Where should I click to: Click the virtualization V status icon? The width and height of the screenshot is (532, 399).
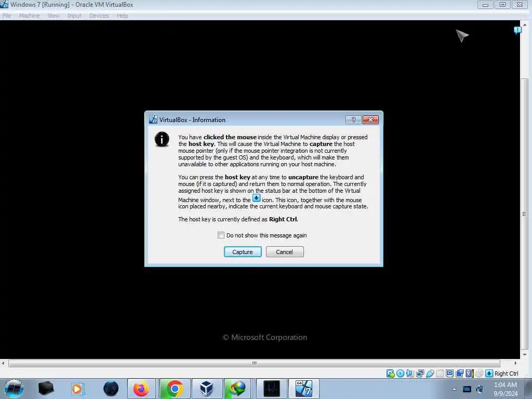click(469, 374)
